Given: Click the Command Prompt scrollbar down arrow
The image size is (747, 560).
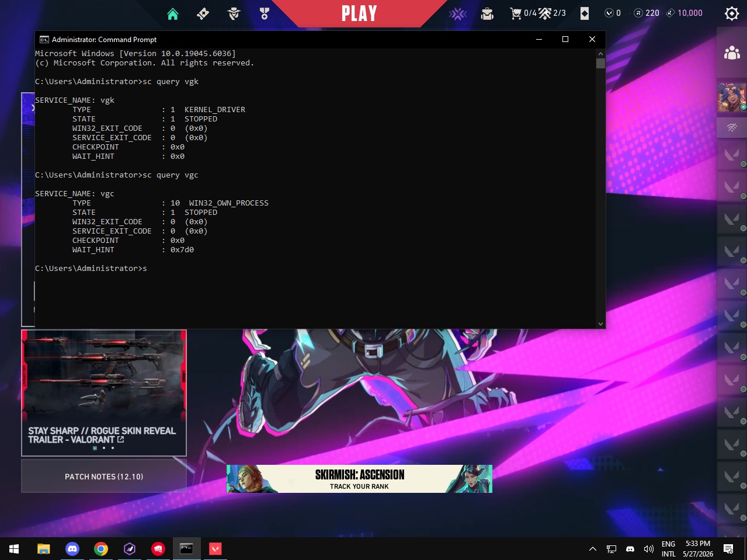Looking at the screenshot, I should pos(600,324).
